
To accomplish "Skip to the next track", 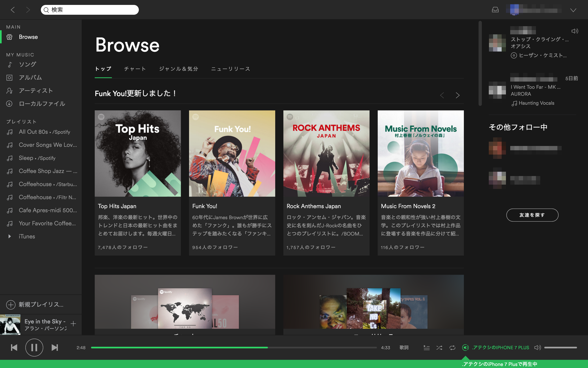I will click(55, 348).
